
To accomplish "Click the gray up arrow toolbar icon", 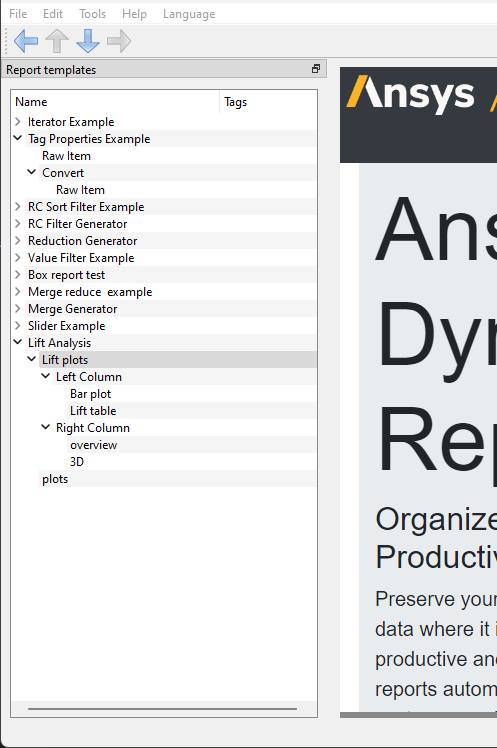I will click(57, 41).
